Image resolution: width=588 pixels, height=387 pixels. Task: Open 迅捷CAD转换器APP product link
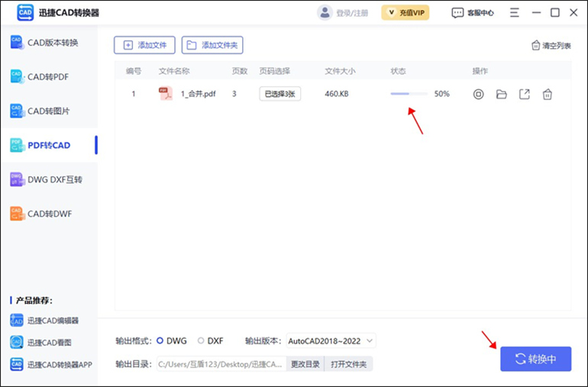tap(51, 365)
